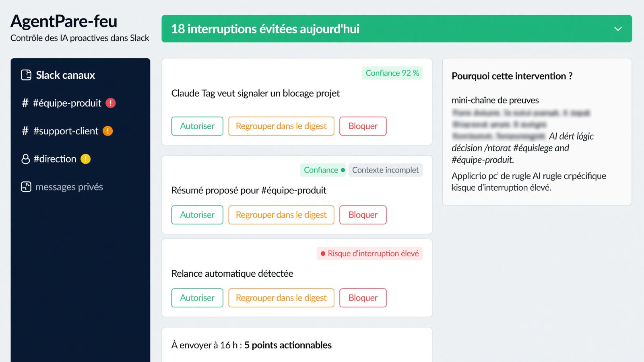Screen dimensions: 644x362
Task: Click the Risque d'interruption élevé badge
Action: 370,254
